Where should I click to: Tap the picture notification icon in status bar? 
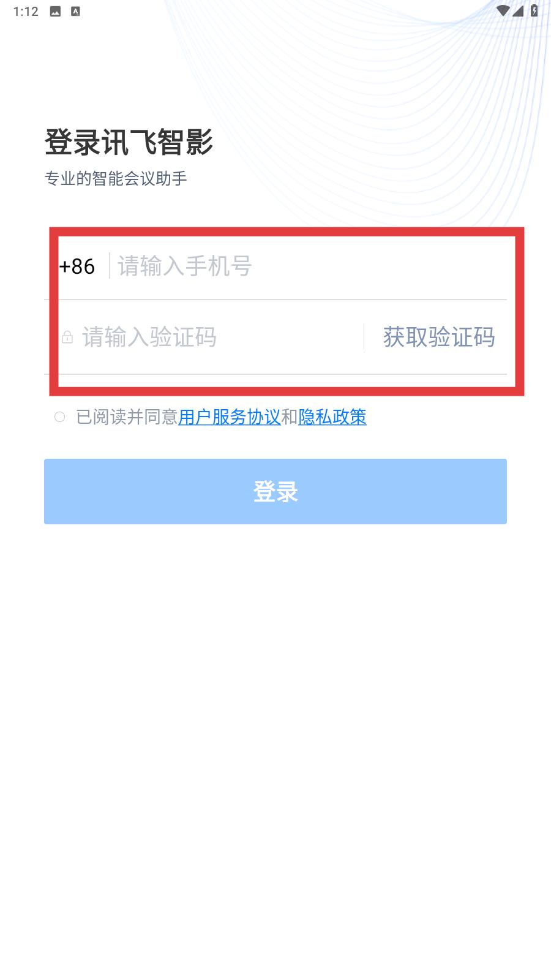[x=55, y=11]
